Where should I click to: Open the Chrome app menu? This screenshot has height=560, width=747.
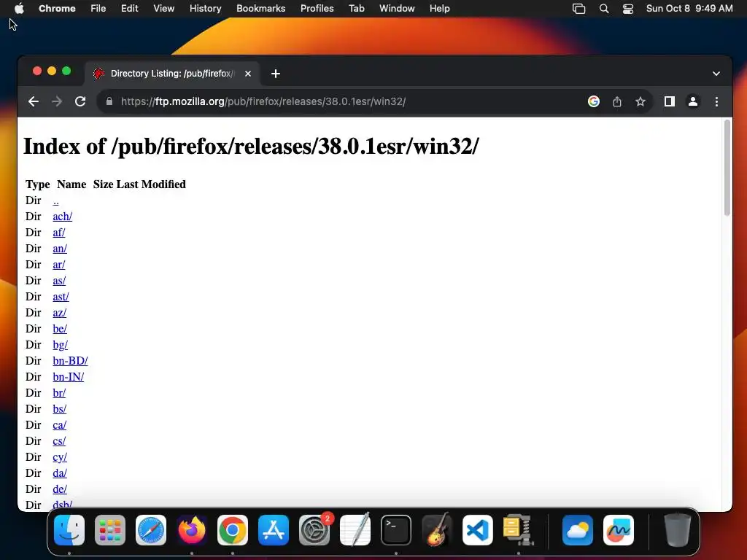57,9
